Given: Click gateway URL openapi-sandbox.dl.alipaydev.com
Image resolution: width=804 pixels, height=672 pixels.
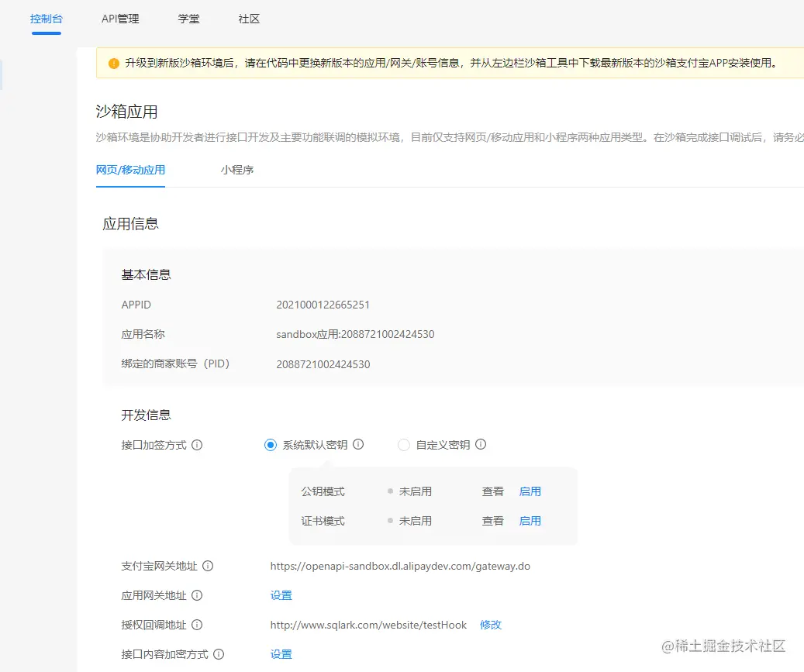Looking at the screenshot, I should (400, 566).
